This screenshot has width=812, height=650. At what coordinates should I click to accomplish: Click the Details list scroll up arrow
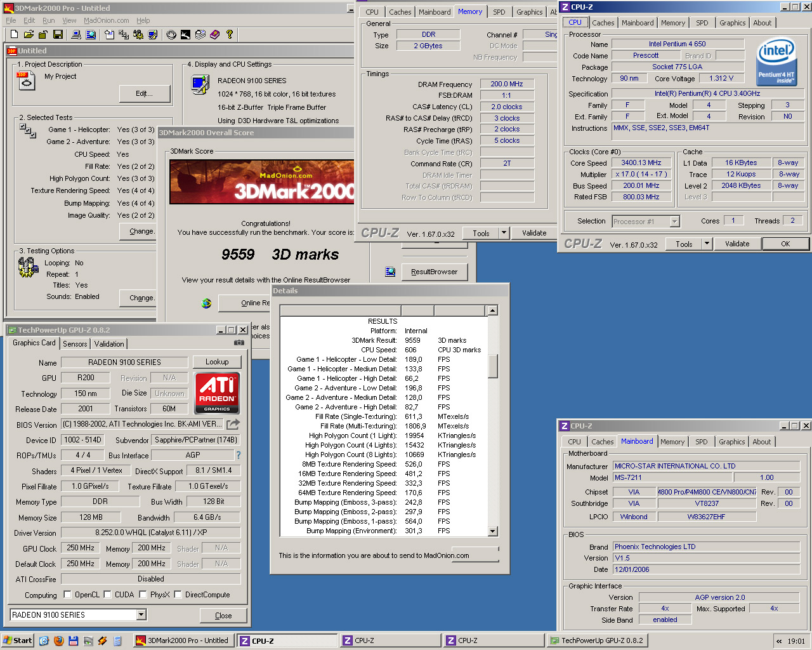[x=492, y=310]
